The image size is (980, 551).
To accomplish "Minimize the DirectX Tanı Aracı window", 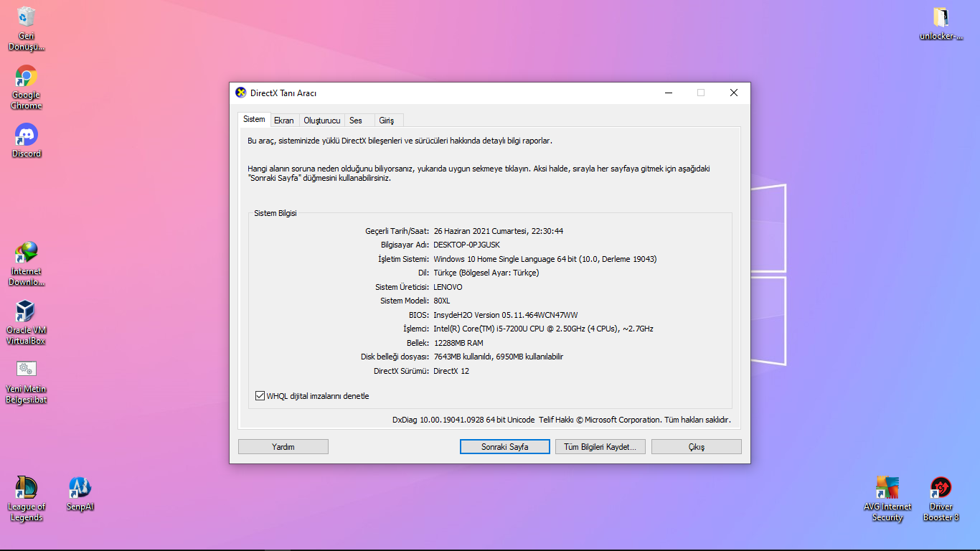I will [669, 93].
